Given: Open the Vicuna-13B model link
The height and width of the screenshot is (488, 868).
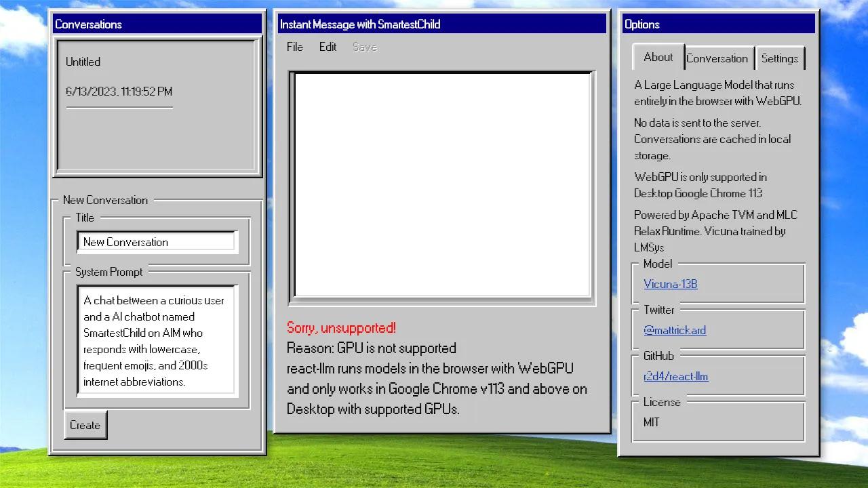Looking at the screenshot, I should (671, 284).
